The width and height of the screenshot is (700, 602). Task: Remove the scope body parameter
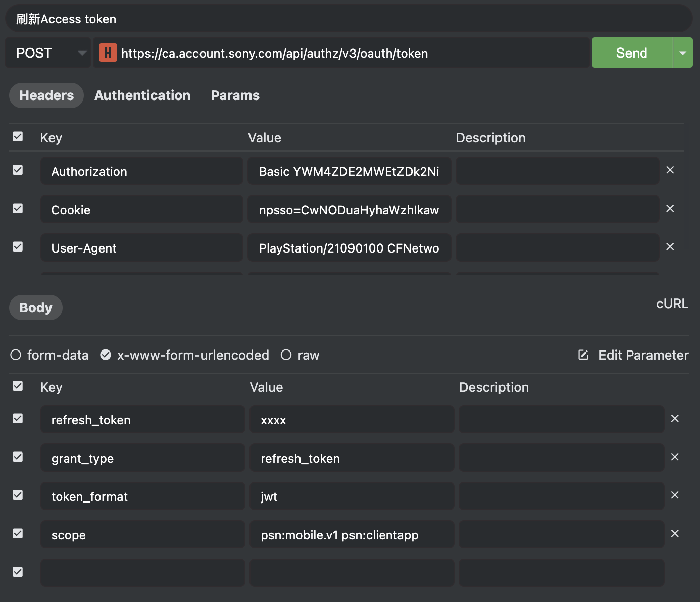click(x=675, y=534)
